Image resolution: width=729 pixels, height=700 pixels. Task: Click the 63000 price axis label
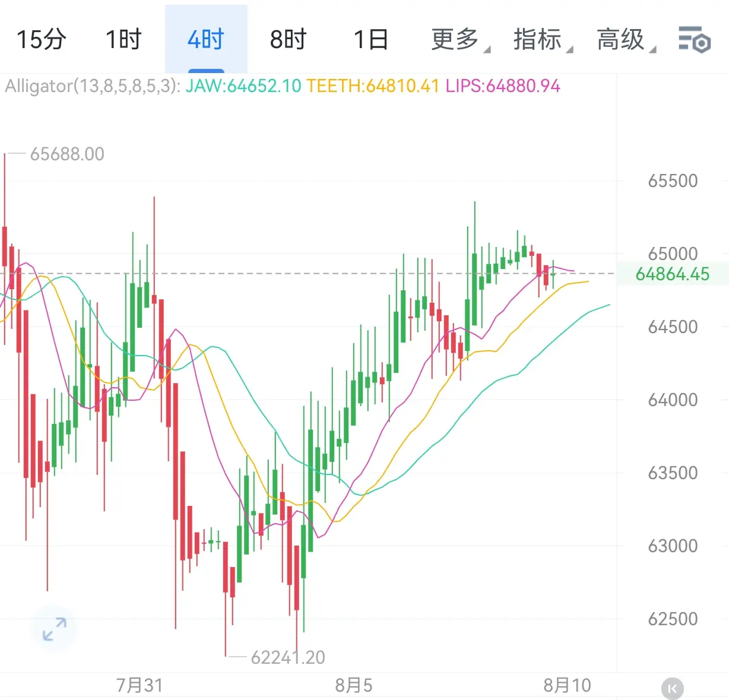click(x=673, y=546)
